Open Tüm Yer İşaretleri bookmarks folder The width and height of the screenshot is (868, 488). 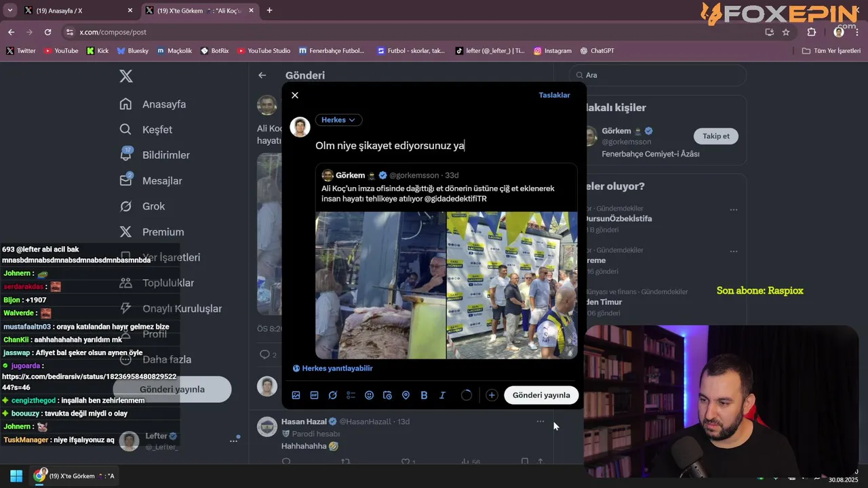[x=831, y=51]
